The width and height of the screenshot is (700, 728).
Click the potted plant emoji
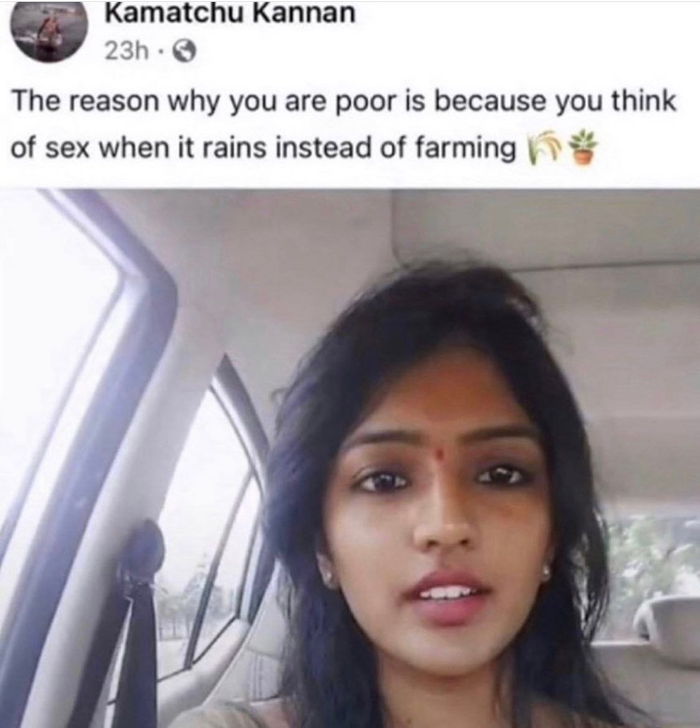click(581, 148)
